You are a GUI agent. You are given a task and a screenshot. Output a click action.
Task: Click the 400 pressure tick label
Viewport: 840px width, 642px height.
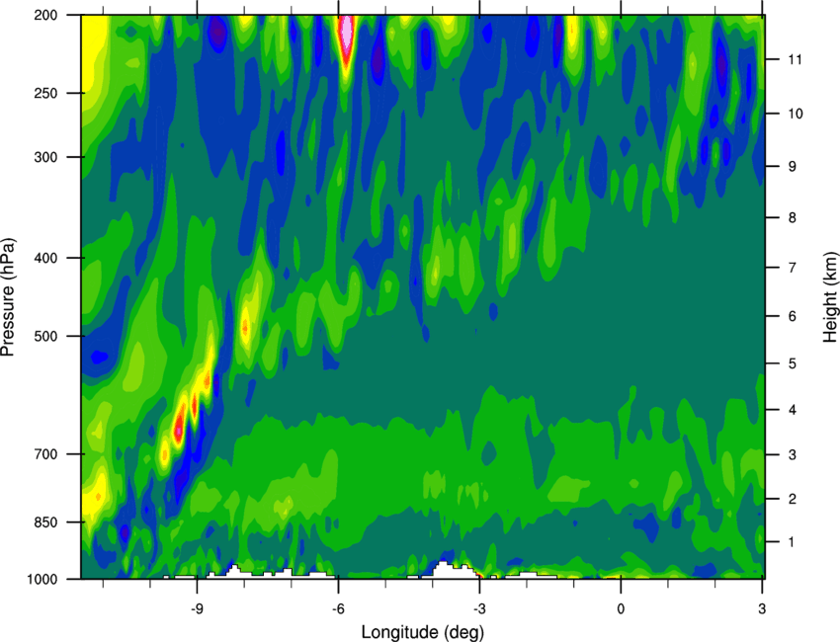click(x=45, y=258)
